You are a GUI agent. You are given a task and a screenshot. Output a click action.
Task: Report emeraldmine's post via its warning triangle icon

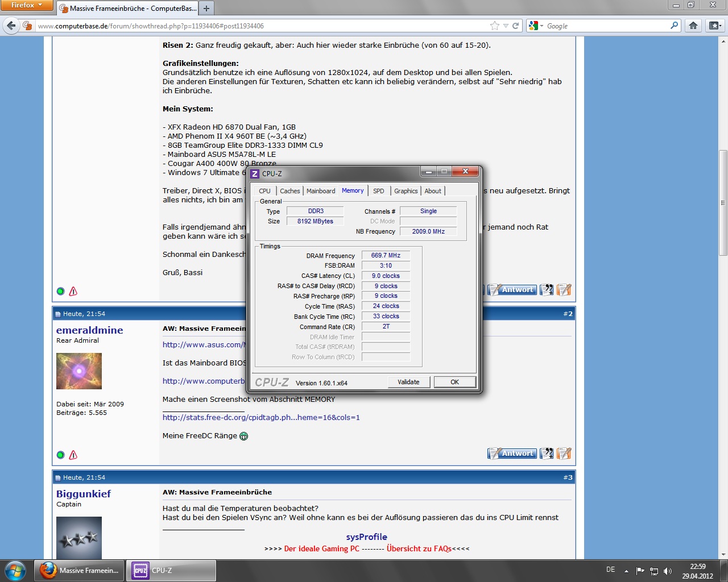73,455
